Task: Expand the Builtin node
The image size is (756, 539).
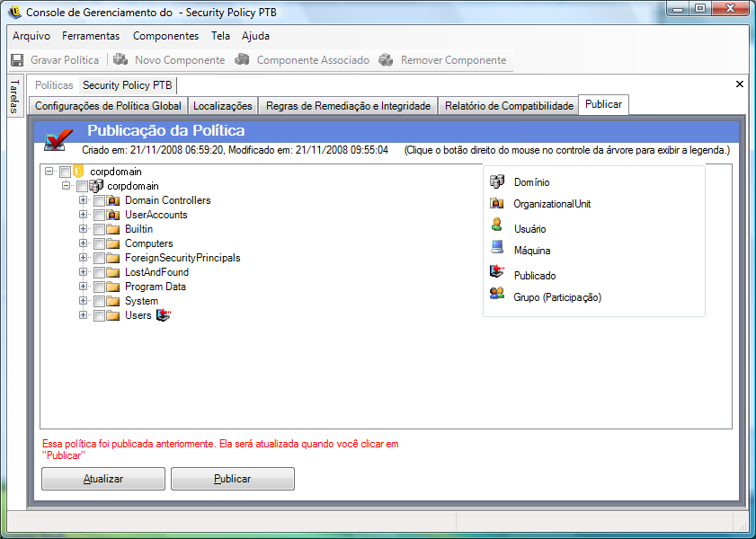Action: point(83,229)
